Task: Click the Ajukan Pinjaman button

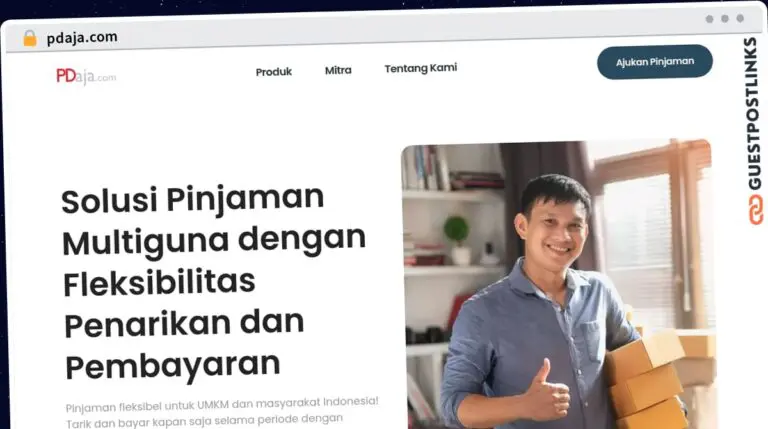Action: tap(655, 62)
